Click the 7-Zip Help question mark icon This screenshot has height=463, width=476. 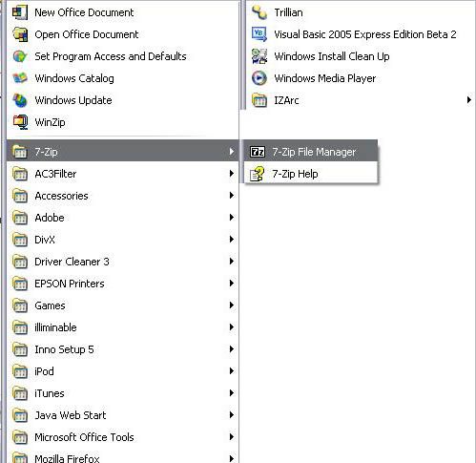tap(258, 174)
